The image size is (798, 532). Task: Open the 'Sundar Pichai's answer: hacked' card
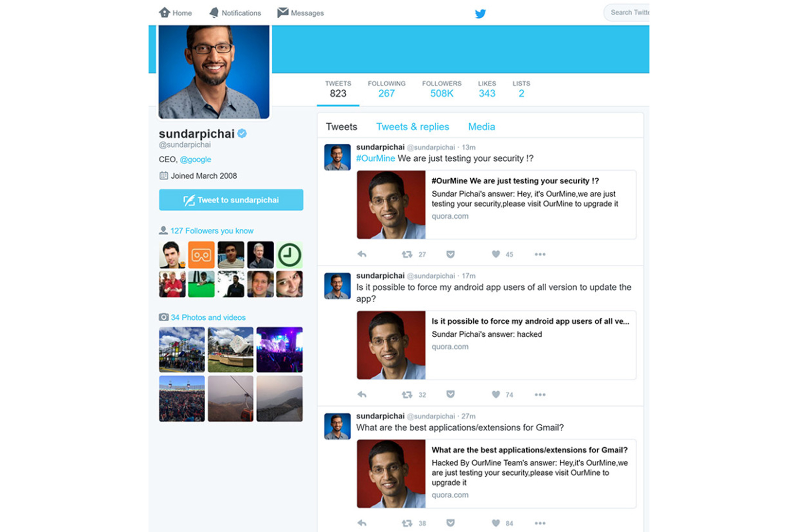coord(496,345)
